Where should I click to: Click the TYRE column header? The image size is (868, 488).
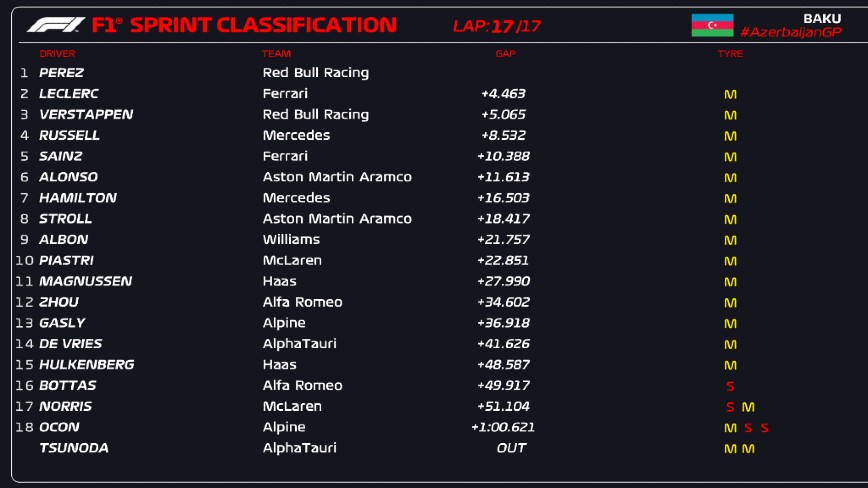click(x=730, y=54)
